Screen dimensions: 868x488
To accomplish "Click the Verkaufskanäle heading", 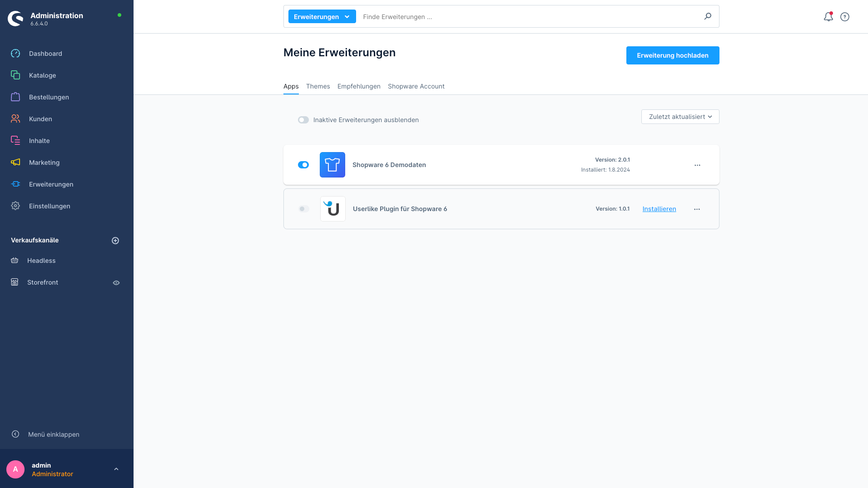I will pyautogui.click(x=35, y=240).
